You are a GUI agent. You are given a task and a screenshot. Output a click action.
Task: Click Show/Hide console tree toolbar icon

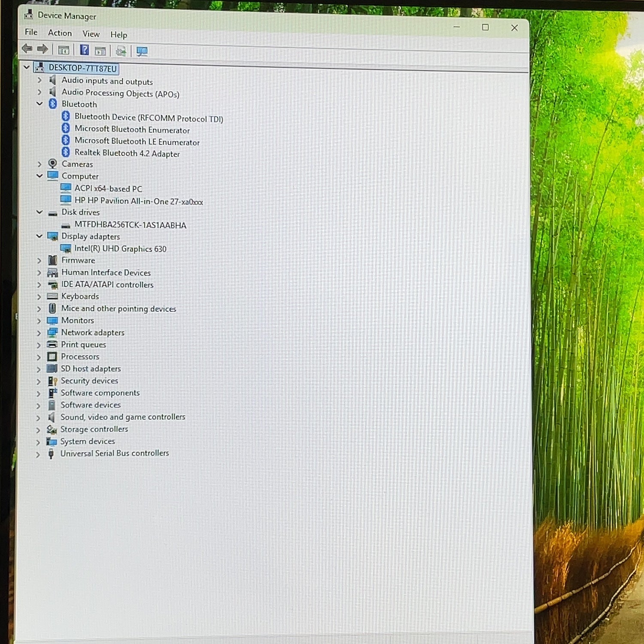coord(64,50)
